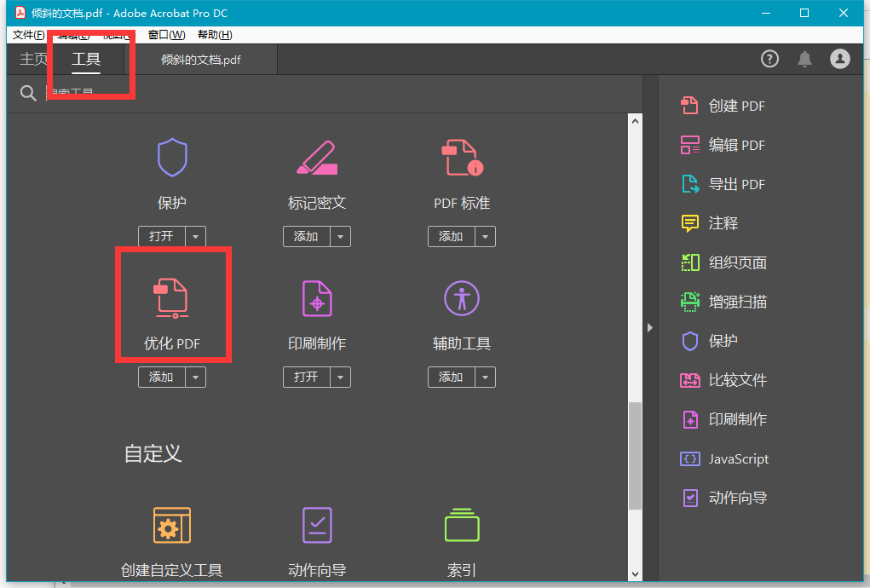This screenshot has width=870, height=588.
Task: Click the 增强扫描 icon in sidebar
Action: [689, 302]
